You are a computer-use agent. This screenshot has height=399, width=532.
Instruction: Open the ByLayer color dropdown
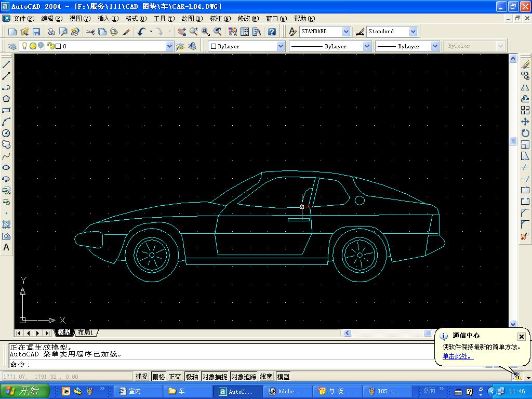(281, 46)
